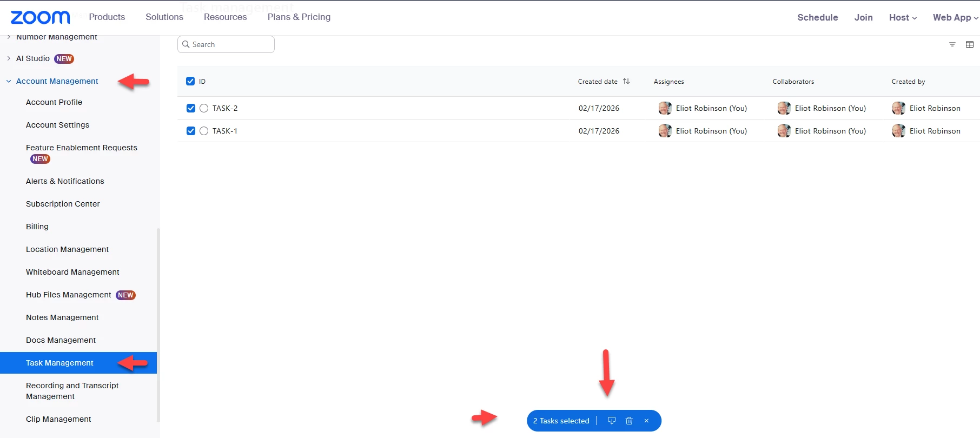Collapse the Account Management section
The height and width of the screenshot is (438, 980).
(x=9, y=81)
